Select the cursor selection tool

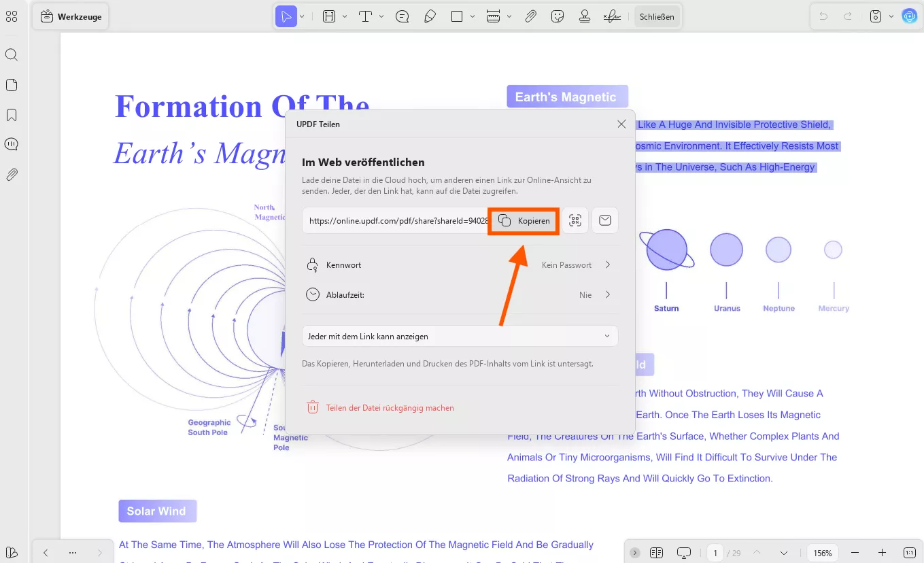point(286,16)
